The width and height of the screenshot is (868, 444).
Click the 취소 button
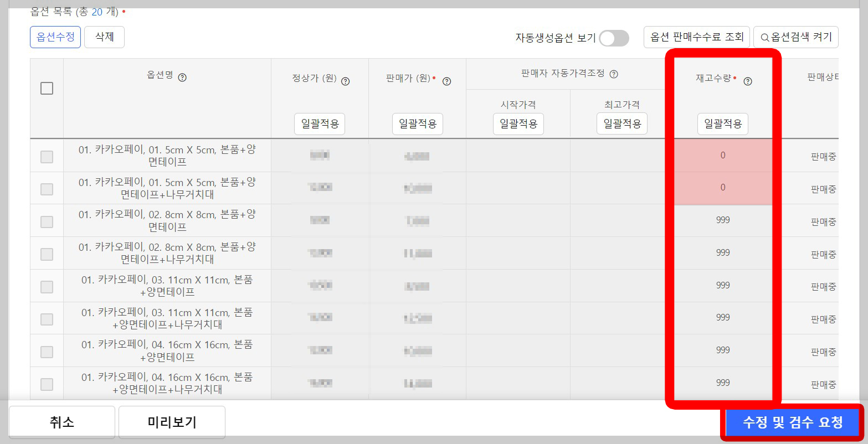62,422
